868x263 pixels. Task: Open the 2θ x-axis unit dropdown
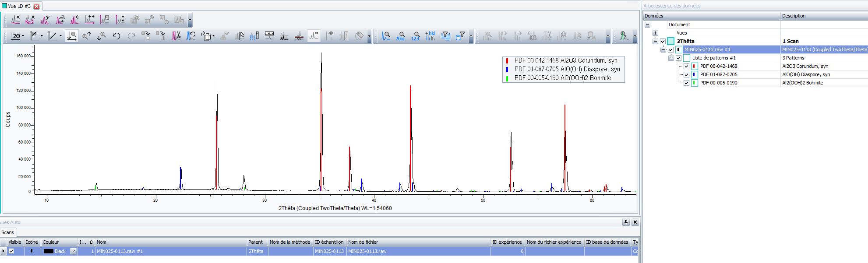pos(23,36)
